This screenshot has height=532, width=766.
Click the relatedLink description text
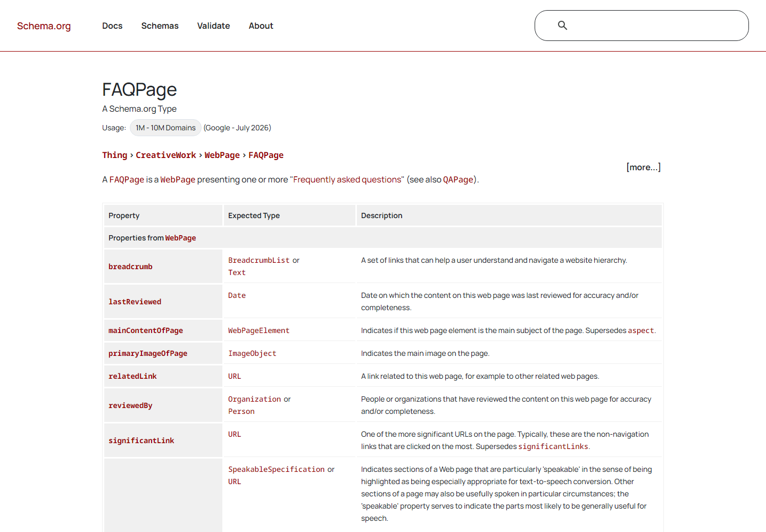pos(480,376)
